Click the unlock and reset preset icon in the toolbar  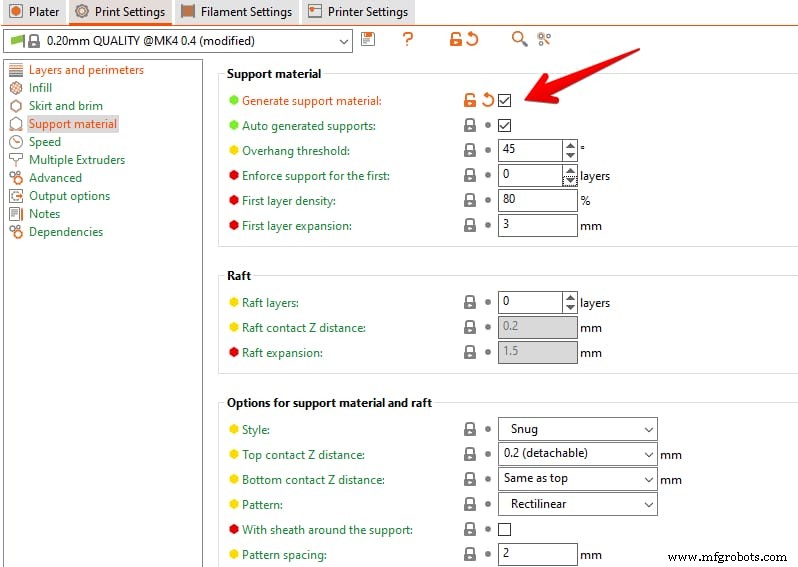pyautogui.click(x=464, y=39)
